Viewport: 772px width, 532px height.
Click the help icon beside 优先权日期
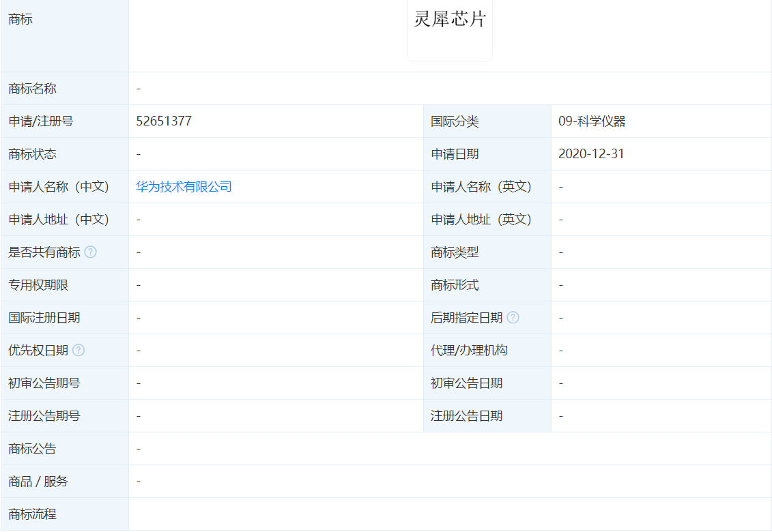coord(78,350)
